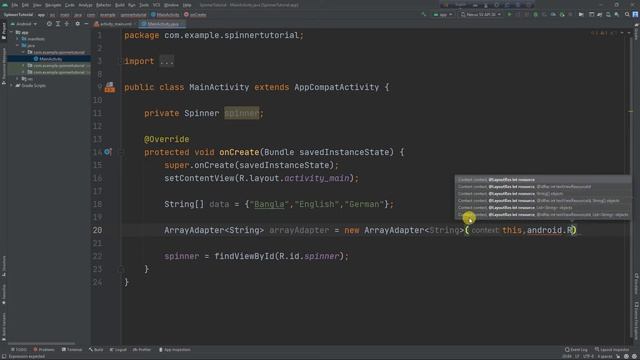Click the collapse all icon in Project panel

(67, 24)
